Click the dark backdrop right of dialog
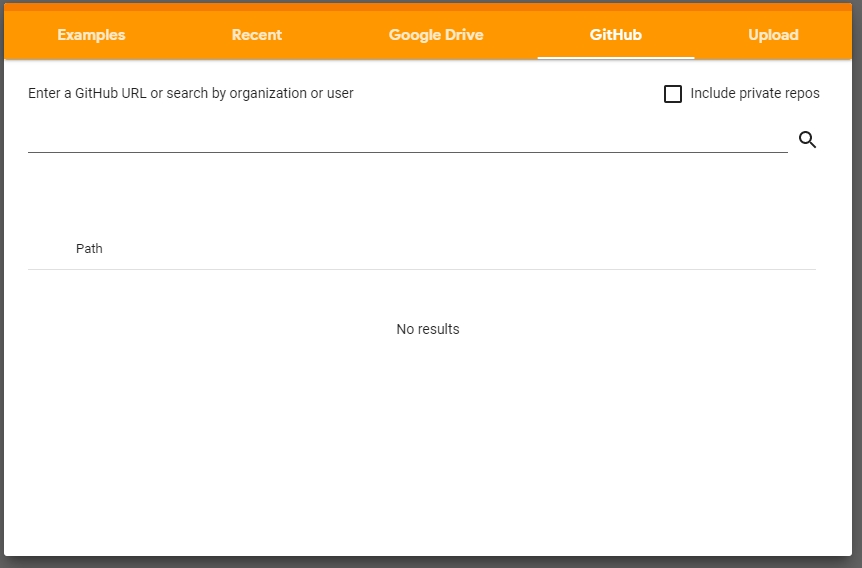The image size is (862, 568). click(x=857, y=300)
